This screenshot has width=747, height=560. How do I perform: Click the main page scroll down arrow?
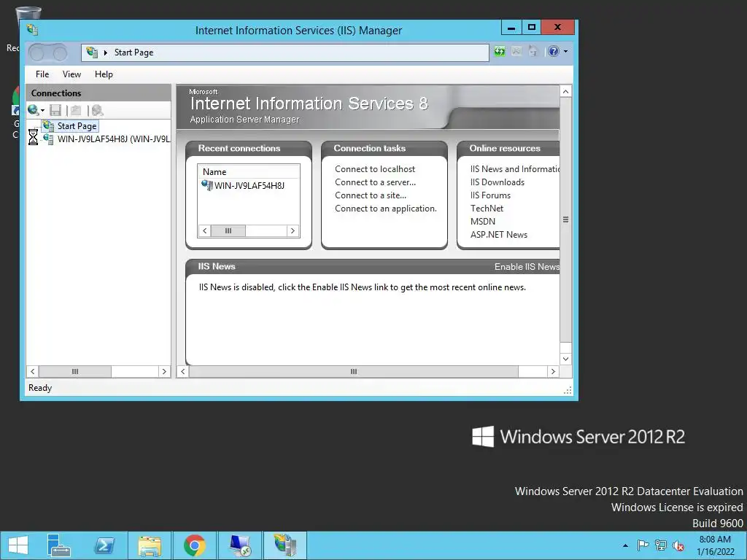pyautogui.click(x=565, y=359)
